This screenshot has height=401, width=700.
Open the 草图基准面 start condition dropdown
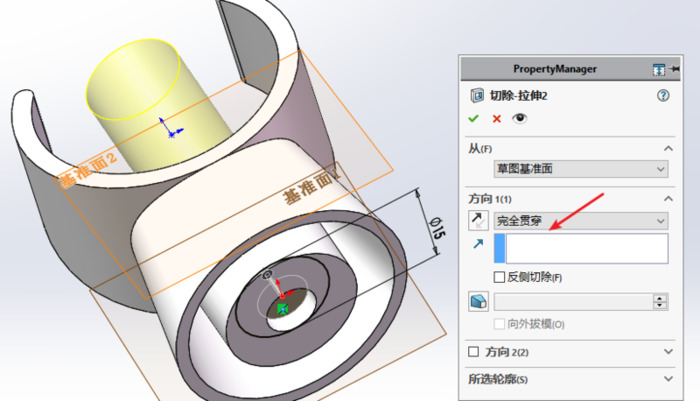pyautogui.click(x=581, y=169)
